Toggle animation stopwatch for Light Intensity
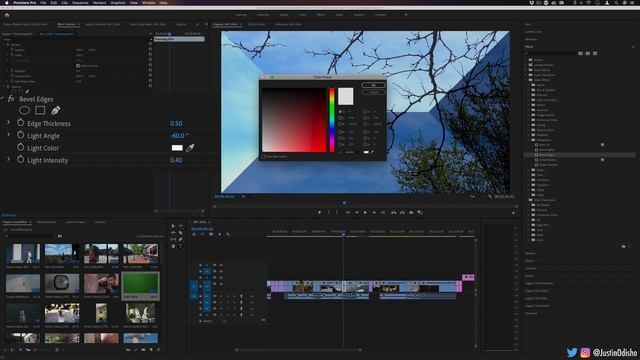 (20, 160)
